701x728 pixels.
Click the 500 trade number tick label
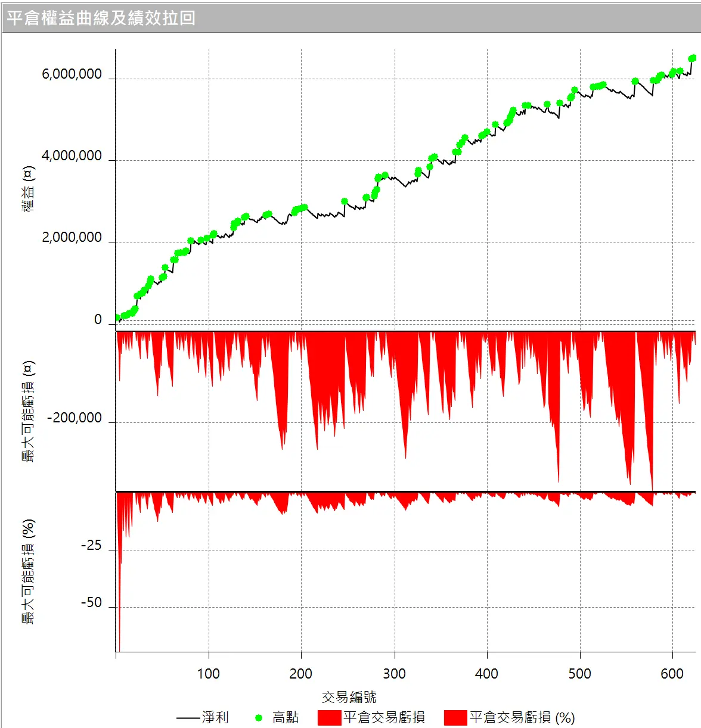pyautogui.click(x=580, y=674)
